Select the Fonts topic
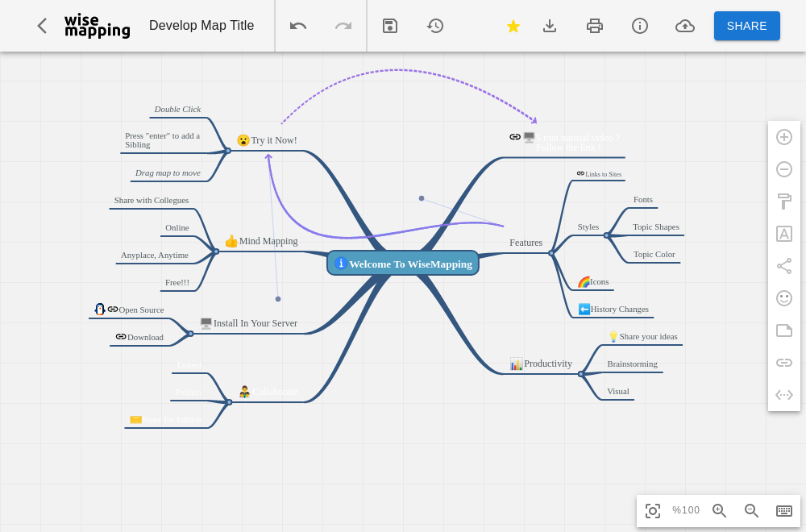The image size is (806, 532). pyautogui.click(x=643, y=199)
